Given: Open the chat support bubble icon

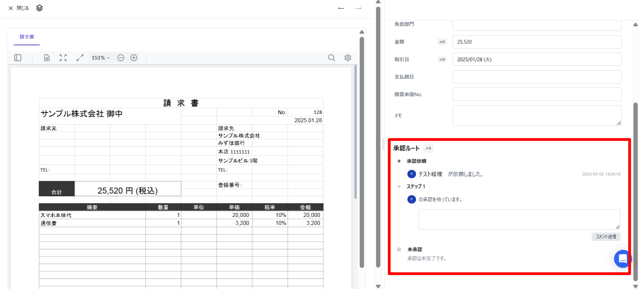Looking at the screenshot, I should 623,259.
